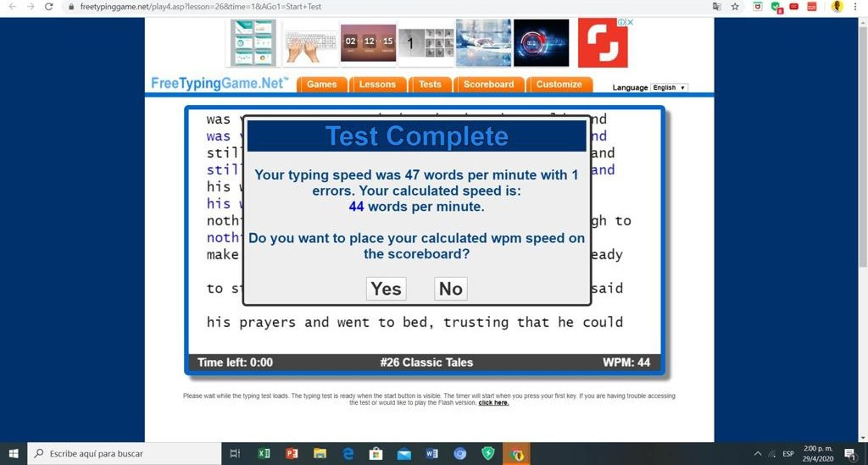Open Chromium icon on taskbar
868x465 pixels.
[x=460, y=453]
